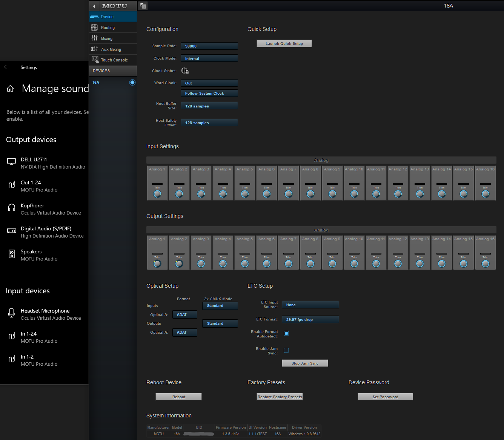Go to Aux Mixing tab
Viewport: 504px width, 440px height.
pyautogui.click(x=113, y=49)
